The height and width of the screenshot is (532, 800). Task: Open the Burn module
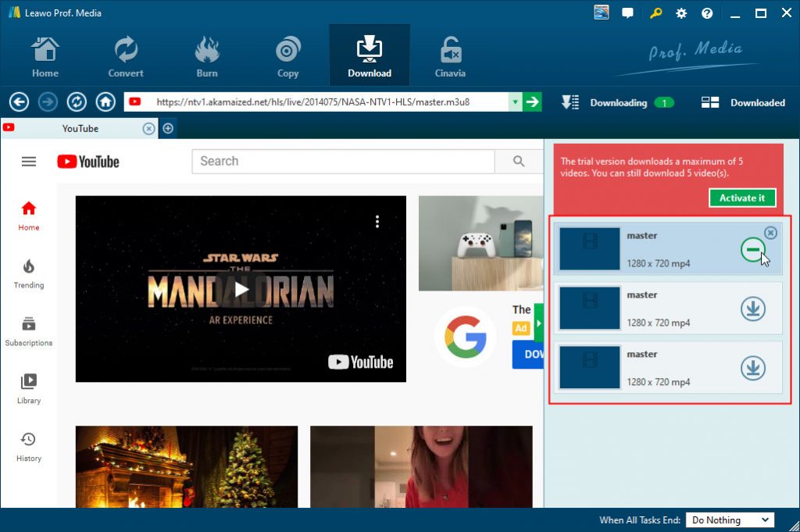click(206, 55)
